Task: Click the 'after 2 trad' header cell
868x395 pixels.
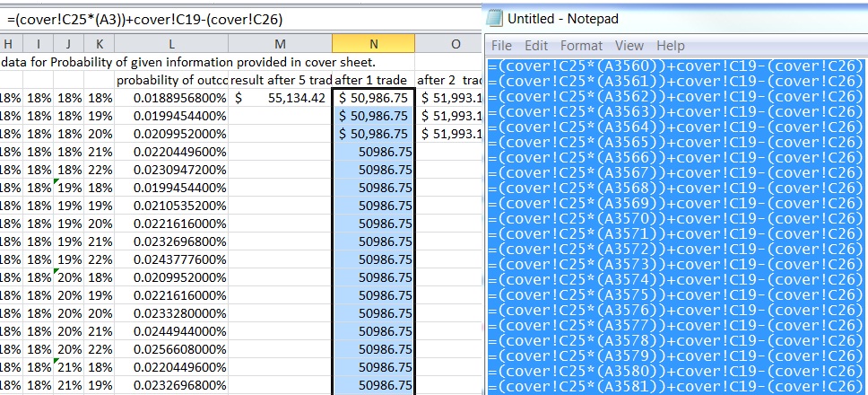Action: [448, 80]
